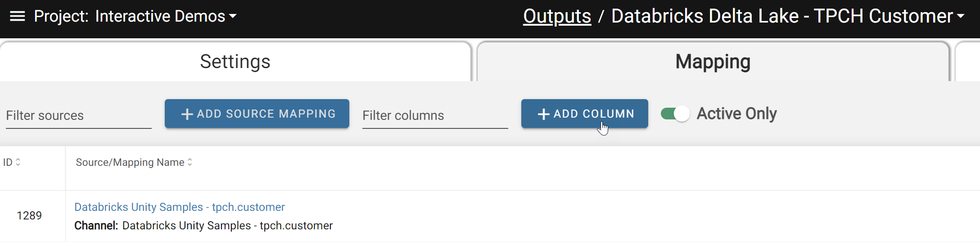Click the Add Source Mapping button
Viewport: 980px width, 246px height.
pos(257,114)
